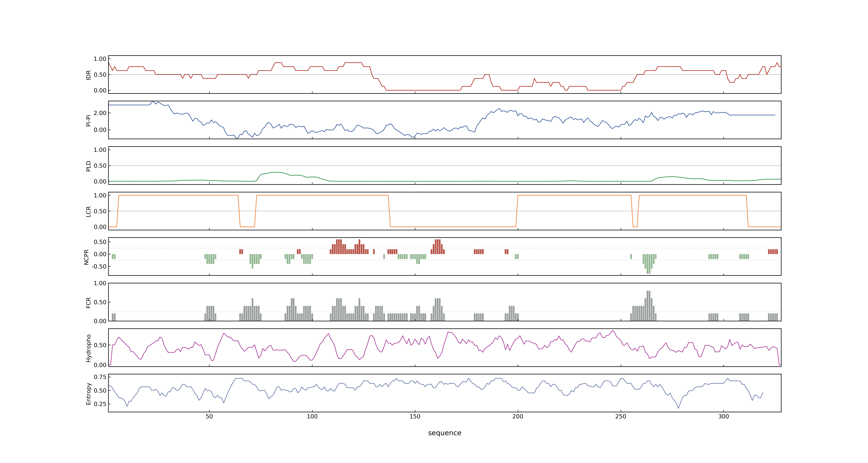
Task: Click the 0.00 tick of the PLD panel
Action: pyautogui.click(x=100, y=181)
